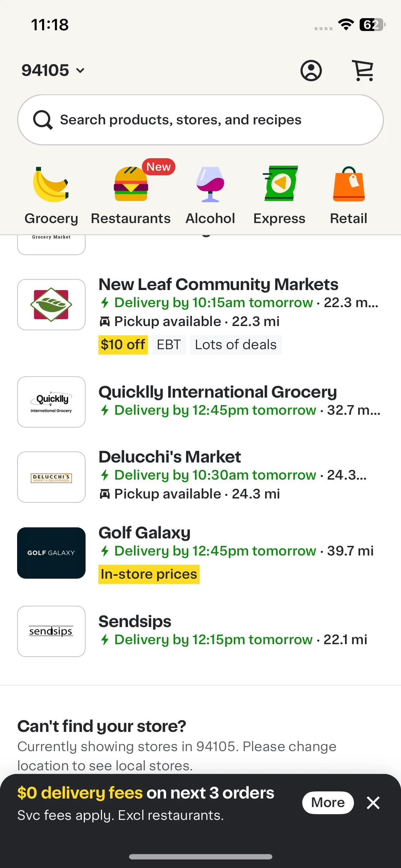
Task: Expand the 94105 zip code dropdown
Action: [53, 70]
